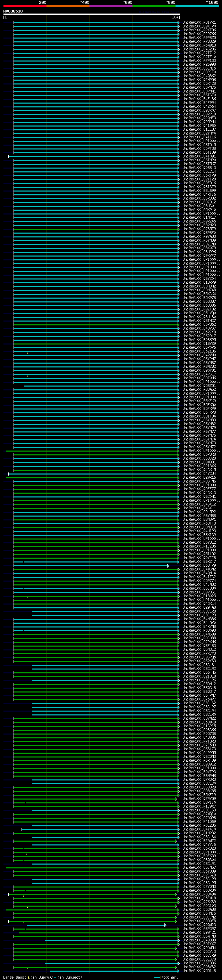Click the query name AV636538
This screenshot has width=222, height=980.
13,11
